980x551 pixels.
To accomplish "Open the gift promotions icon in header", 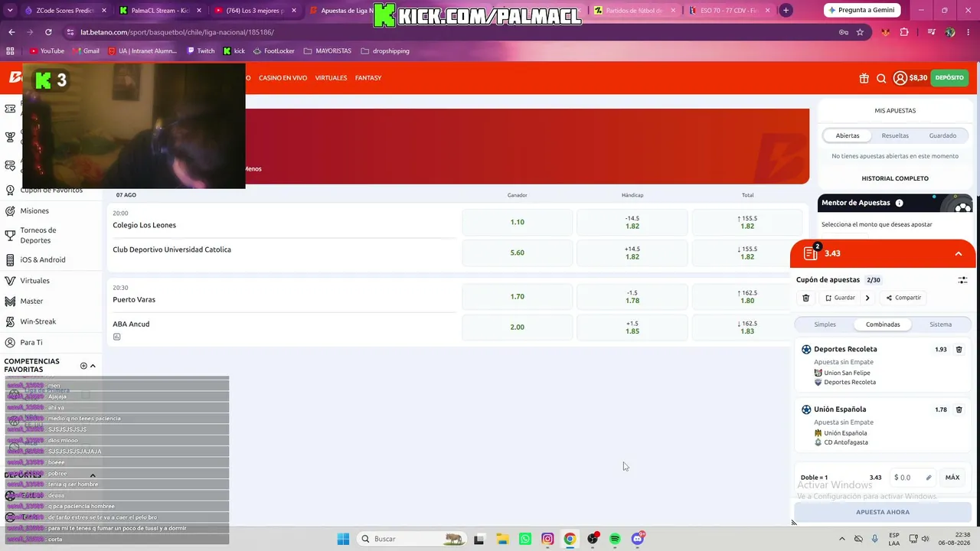I will (x=864, y=78).
